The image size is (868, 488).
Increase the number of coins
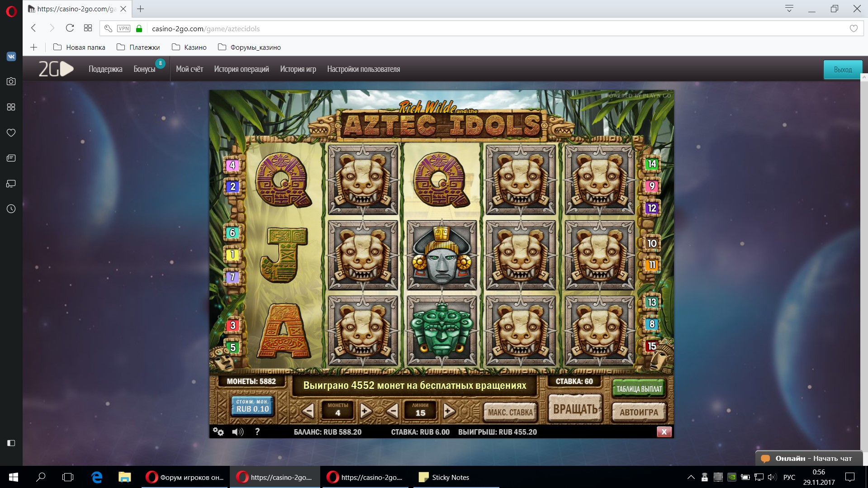click(365, 411)
